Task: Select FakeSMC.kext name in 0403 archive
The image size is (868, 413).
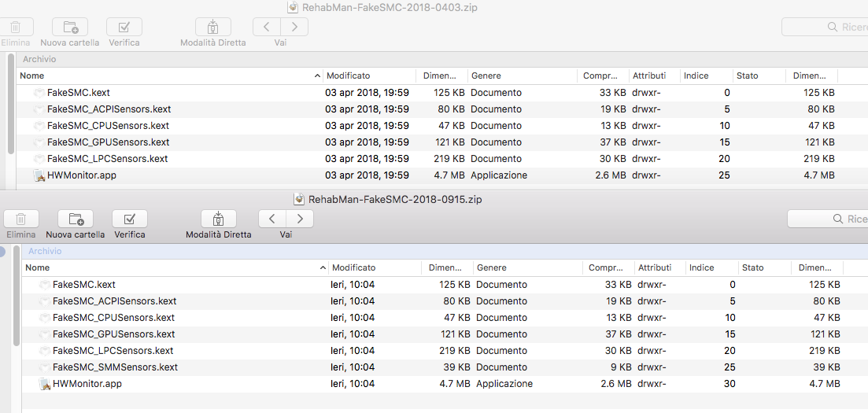Action: point(79,93)
